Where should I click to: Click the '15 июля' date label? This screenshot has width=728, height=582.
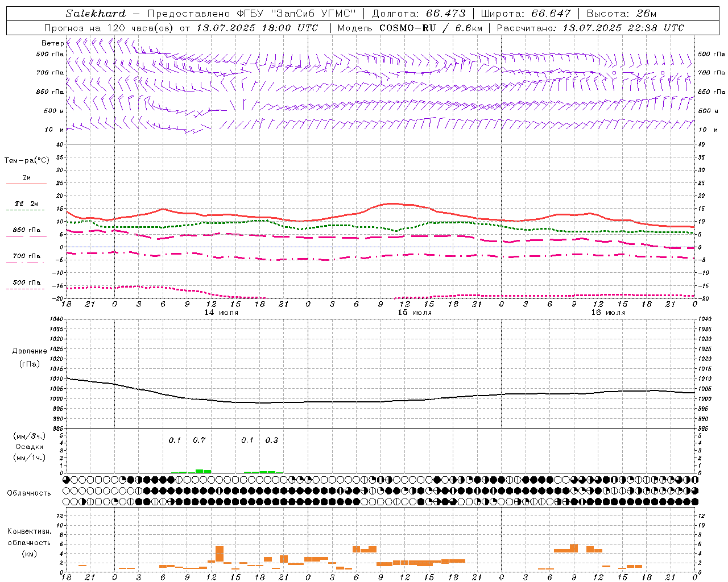[x=415, y=313]
